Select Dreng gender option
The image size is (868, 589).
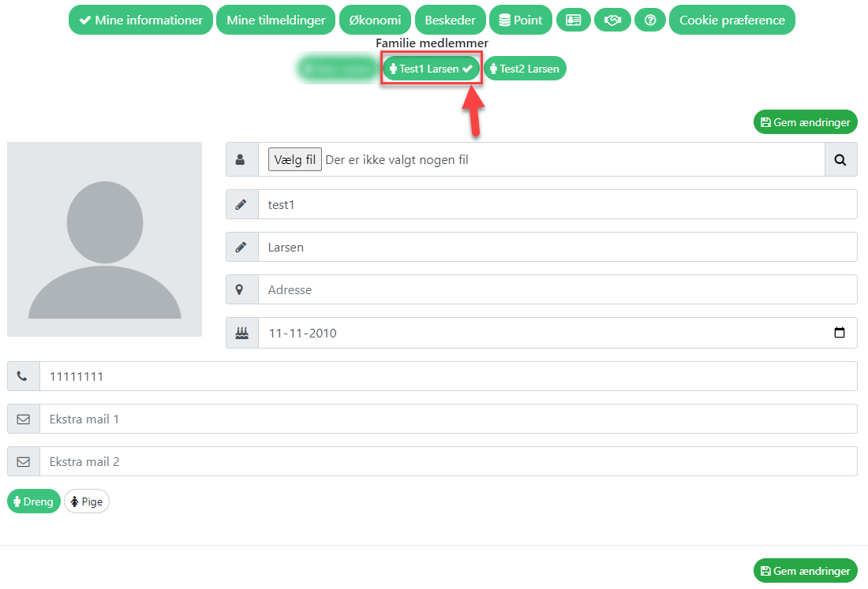pos(34,501)
